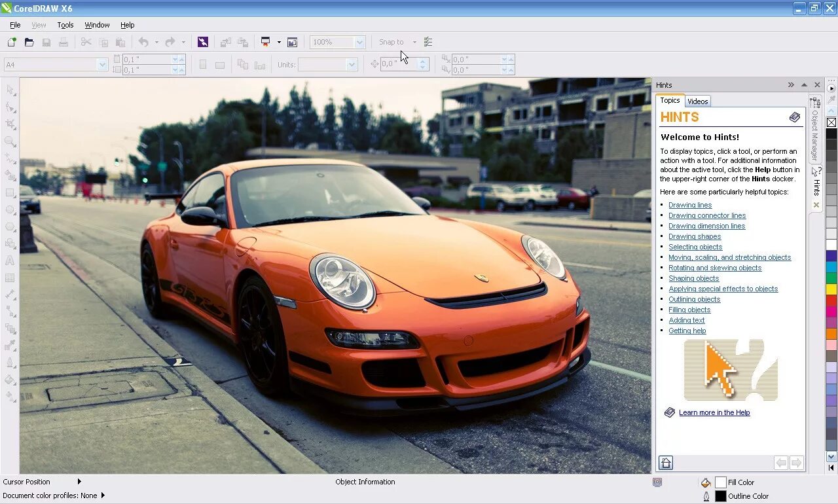Open the 100% zoom level dropdown
Screen dimensions: 838x504
point(359,42)
